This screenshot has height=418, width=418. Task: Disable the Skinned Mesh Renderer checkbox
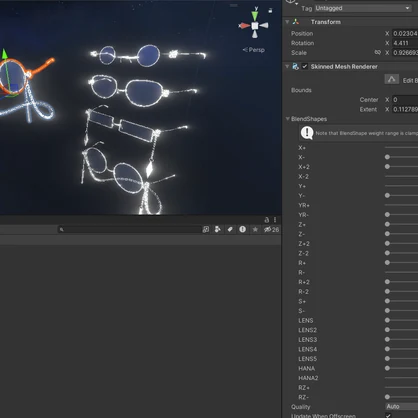click(x=305, y=66)
